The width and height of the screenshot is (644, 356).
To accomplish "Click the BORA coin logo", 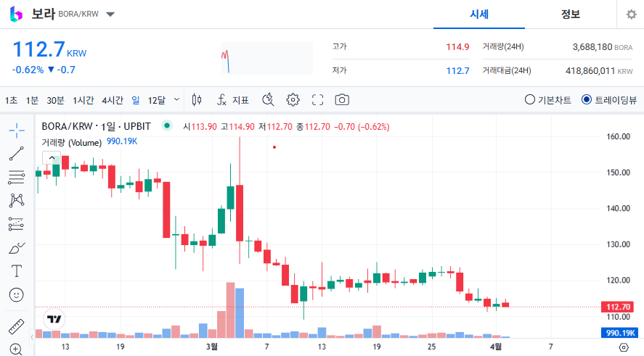I will [x=16, y=14].
